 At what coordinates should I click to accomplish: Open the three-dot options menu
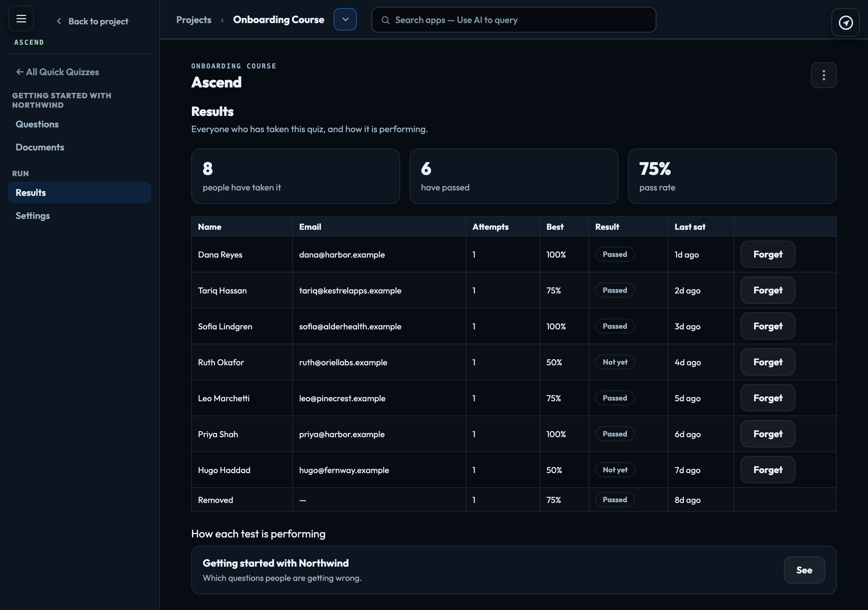tap(824, 75)
